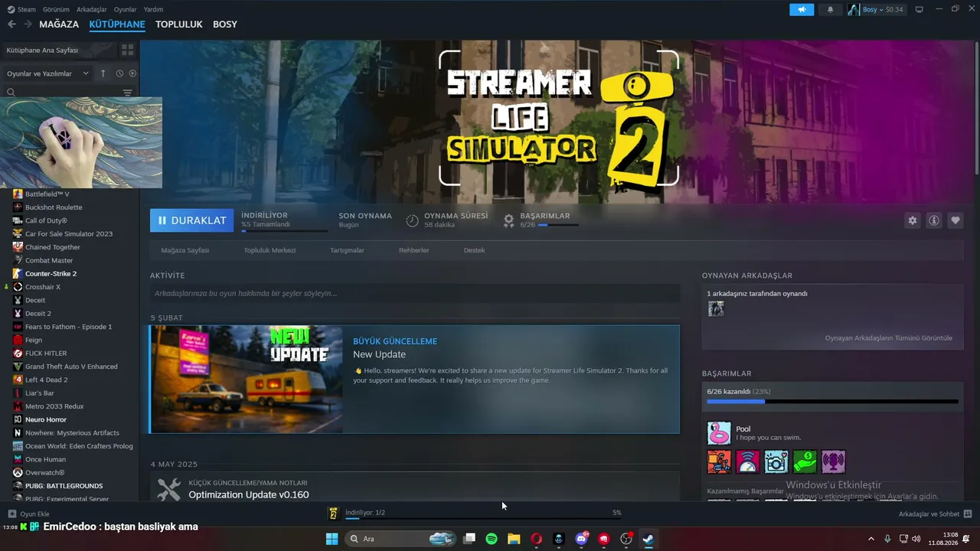This screenshot has width=980, height=551.
Task: Show game info panel icon
Action: pos(934,220)
